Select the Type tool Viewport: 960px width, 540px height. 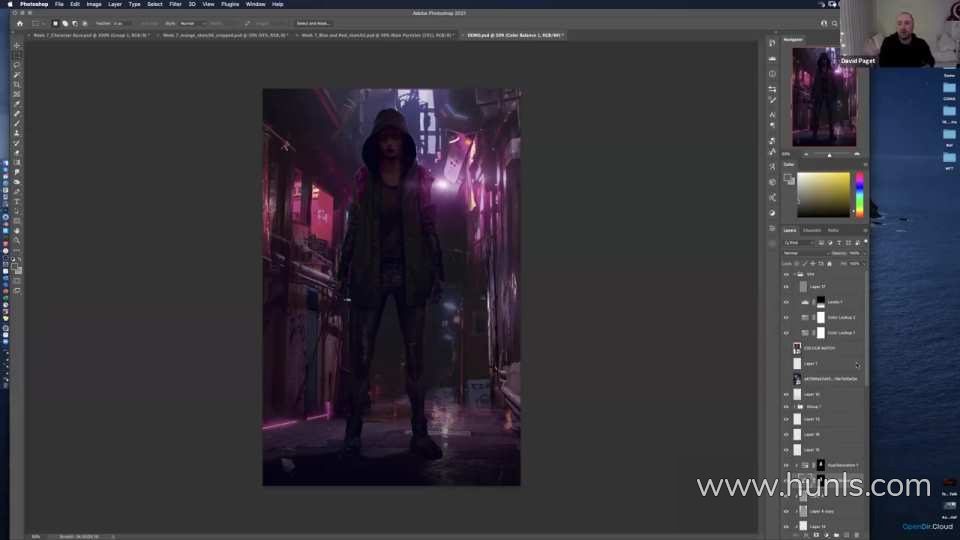tap(17, 201)
